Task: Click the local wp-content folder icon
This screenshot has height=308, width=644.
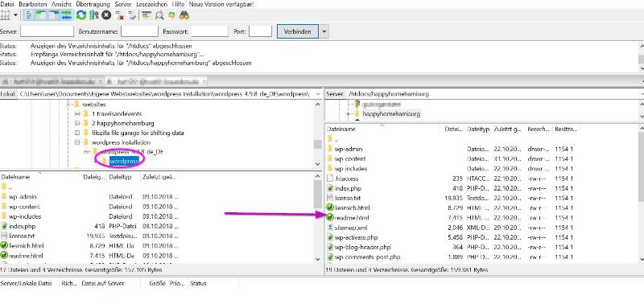Action: tap(4, 207)
